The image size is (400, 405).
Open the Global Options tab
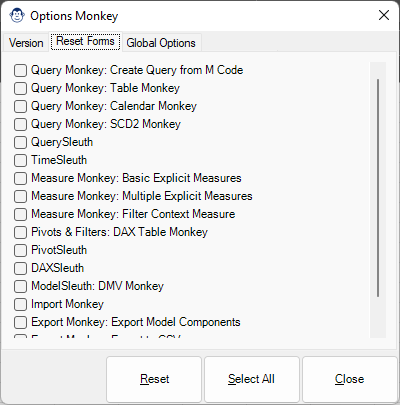coord(161,43)
